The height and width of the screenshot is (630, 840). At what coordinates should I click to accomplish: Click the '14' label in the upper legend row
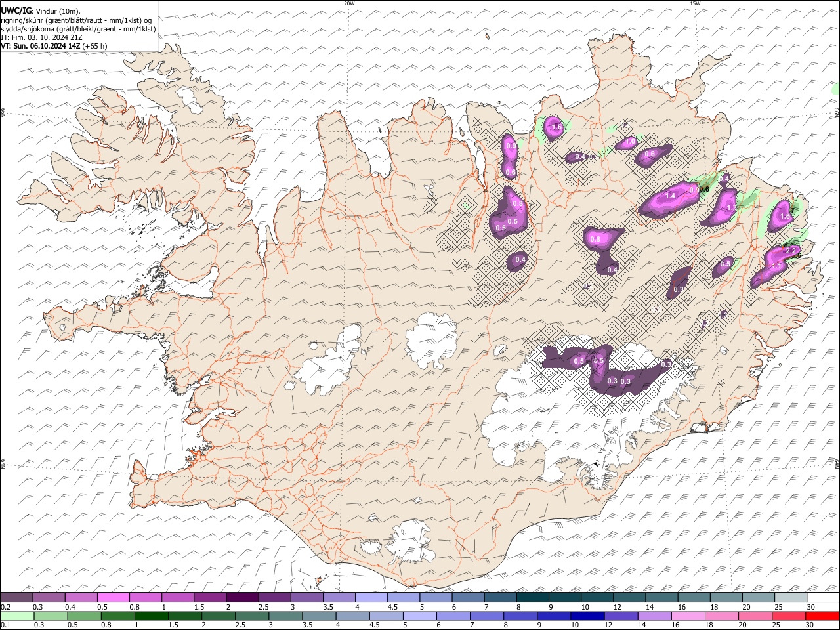point(649,607)
